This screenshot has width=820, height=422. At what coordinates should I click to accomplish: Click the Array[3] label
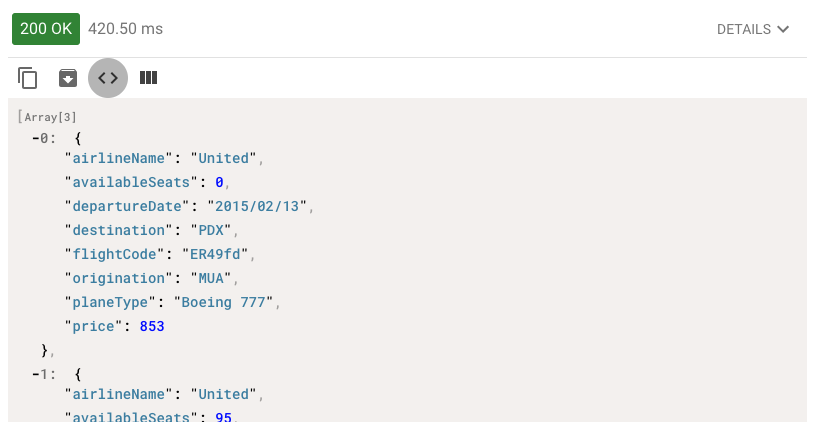click(47, 117)
